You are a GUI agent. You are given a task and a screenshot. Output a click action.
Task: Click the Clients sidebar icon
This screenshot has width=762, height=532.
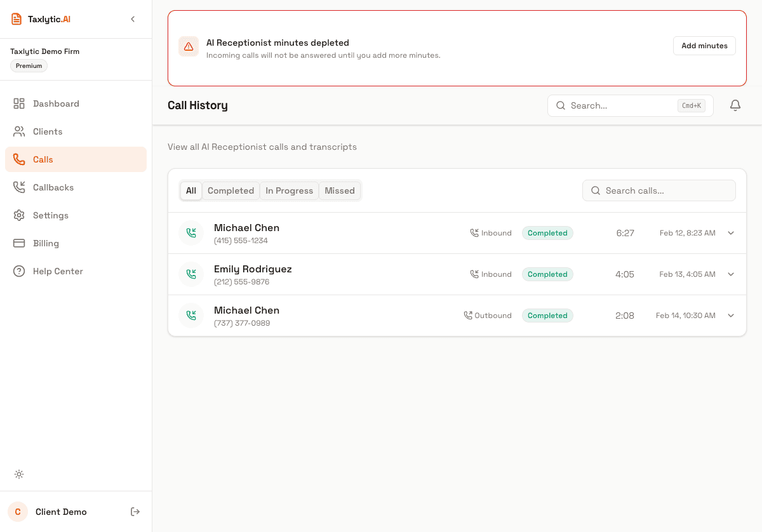pyautogui.click(x=19, y=131)
